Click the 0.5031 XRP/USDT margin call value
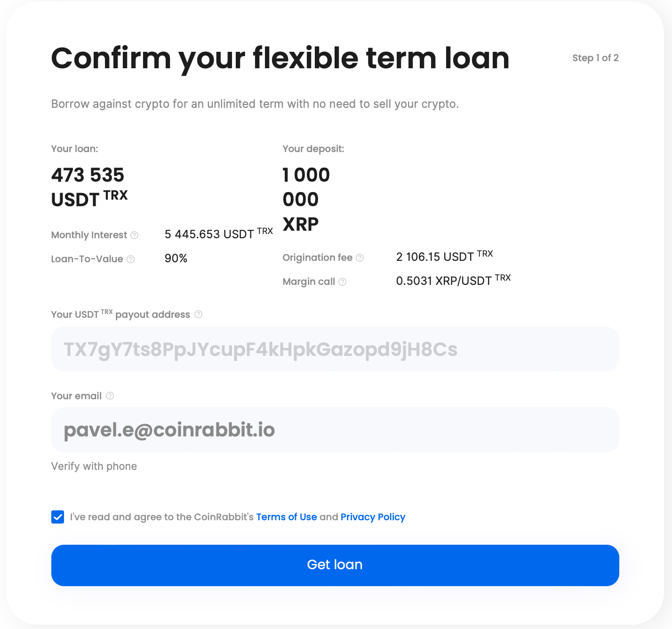This screenshot has width=672, height=629. pyautogui.click(x=453, y=281)
